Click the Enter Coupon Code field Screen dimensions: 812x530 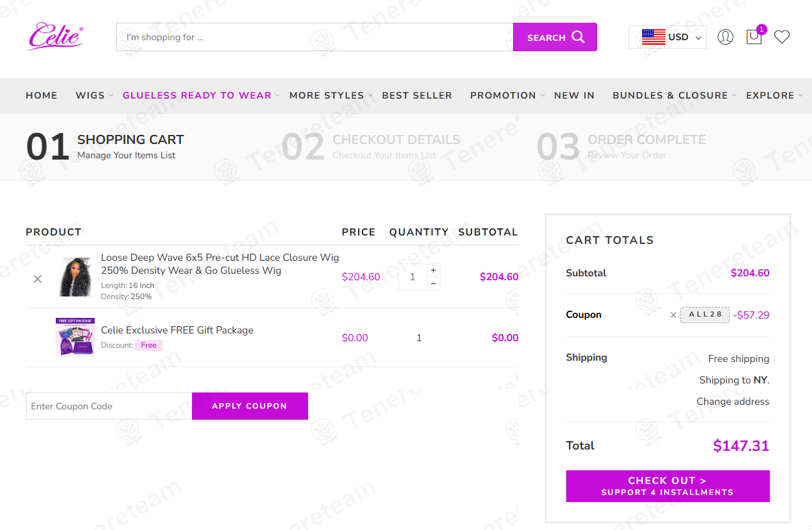click(x=109, y=406)
